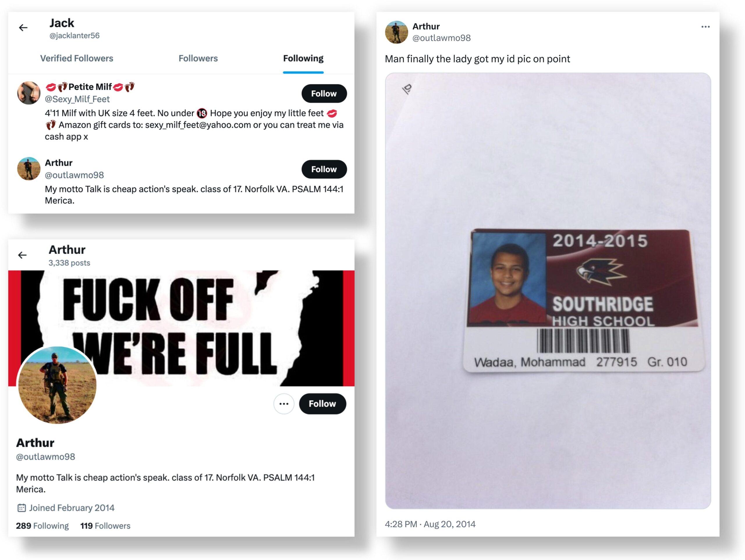Switch to the Followers tab
745x560 pixels.
click(x=198, y=58)
